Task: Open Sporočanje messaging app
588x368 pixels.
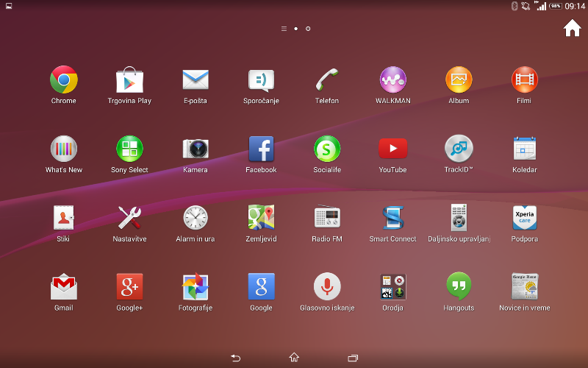Action: click(x=262, y=80)
